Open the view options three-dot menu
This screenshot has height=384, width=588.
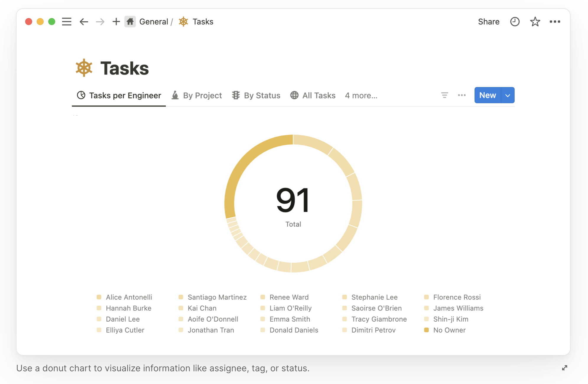pyautogui.click(x=462, y=95)
